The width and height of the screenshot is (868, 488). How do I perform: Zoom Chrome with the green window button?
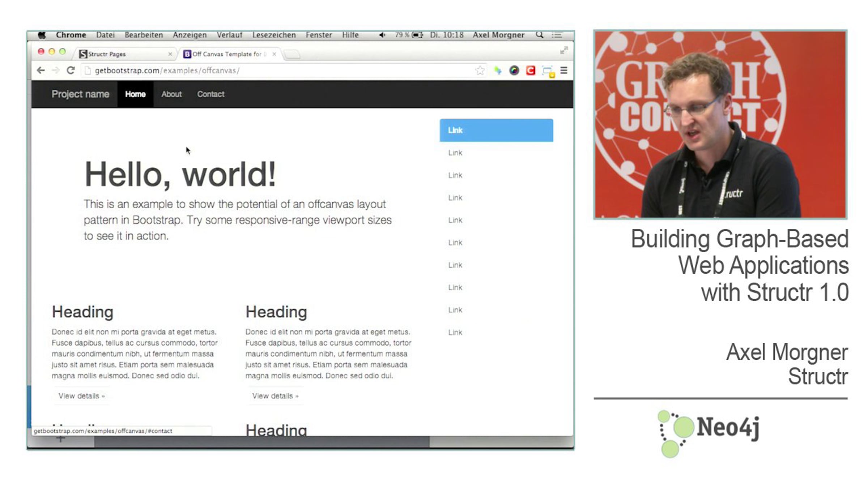pos(62,52)
